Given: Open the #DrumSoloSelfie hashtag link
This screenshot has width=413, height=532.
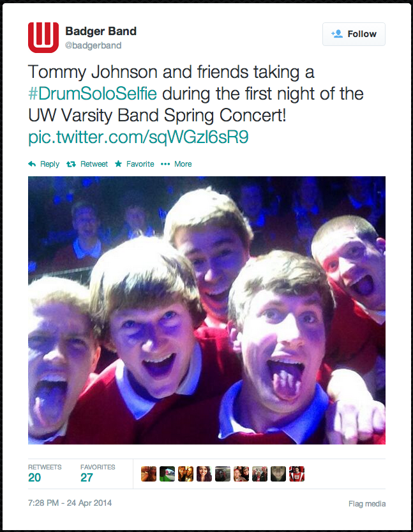Looking at the screenshot, I should [93, 93].
